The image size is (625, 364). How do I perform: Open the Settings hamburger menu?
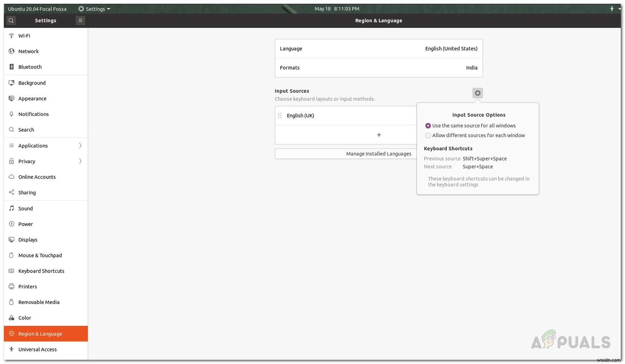[80, 20]
